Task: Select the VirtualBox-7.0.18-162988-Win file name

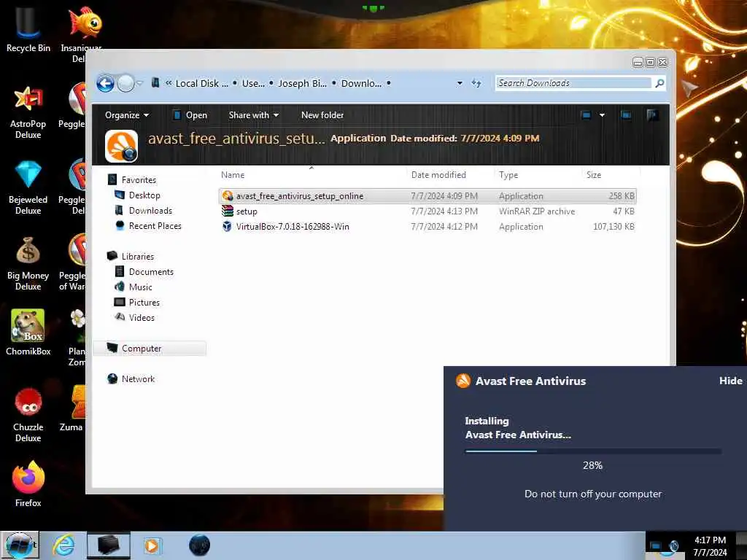Action: [x=293, y=226]
